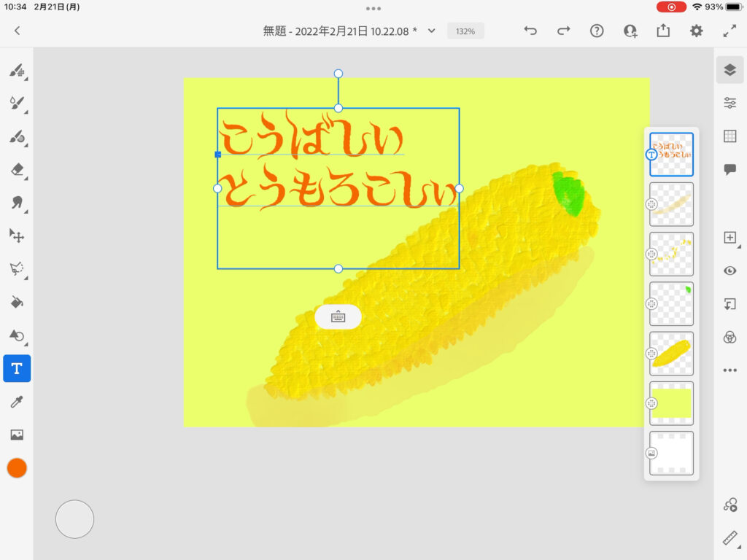The width and height of the screenshot is (747, 560).
Task: Select the corn cob layer thumbnail
Action: click(671, 353)
